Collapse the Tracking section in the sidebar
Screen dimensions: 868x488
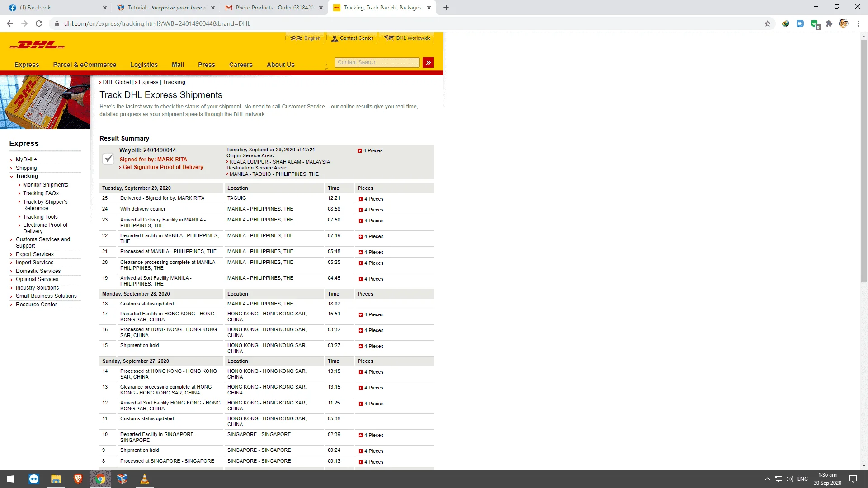pos(11,177)
